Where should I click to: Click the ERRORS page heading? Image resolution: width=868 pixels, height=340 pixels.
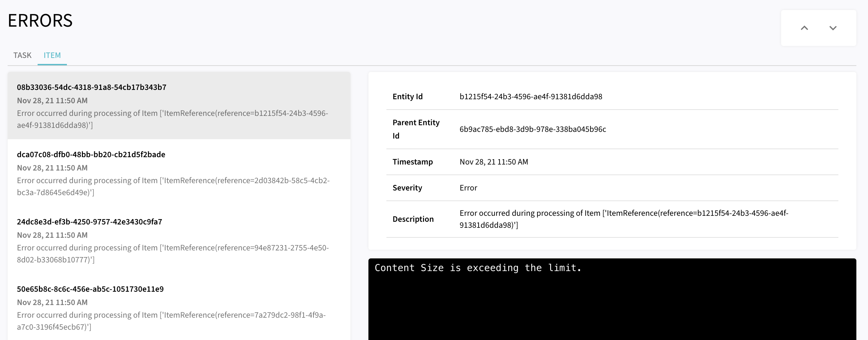coord(40,21)
